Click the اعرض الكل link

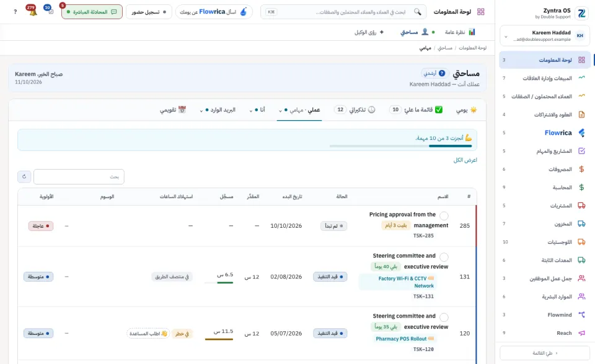pos(465,160)
